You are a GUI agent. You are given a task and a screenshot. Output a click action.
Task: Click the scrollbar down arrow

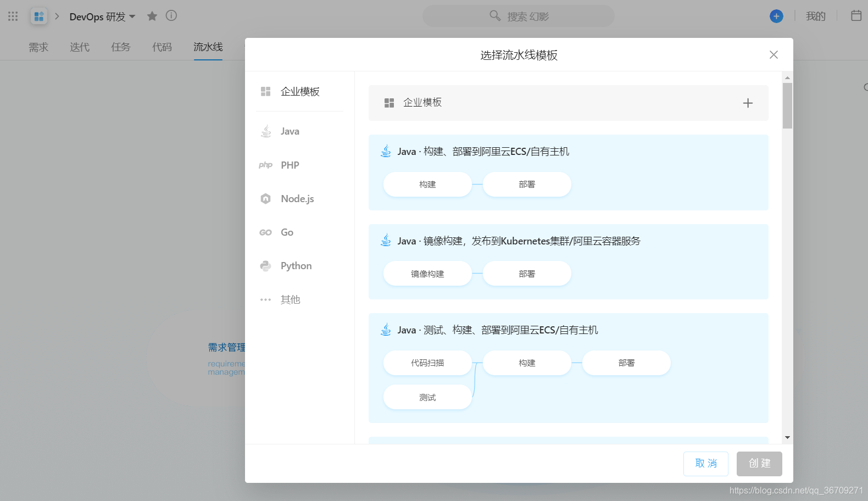click(787, 438)
